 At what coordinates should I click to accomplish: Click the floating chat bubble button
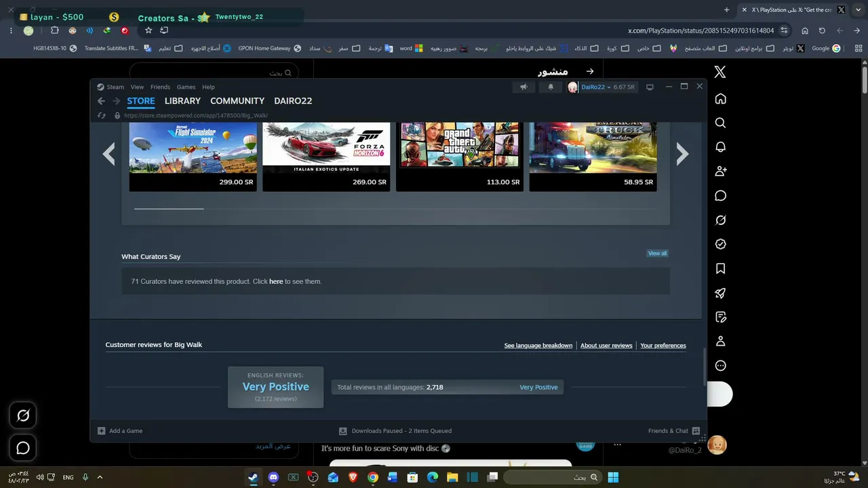23,448
